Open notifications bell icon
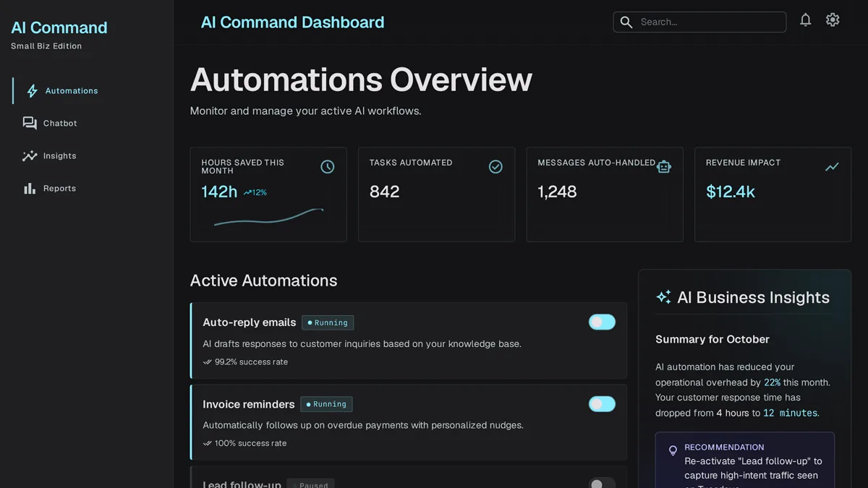 coord(806,20)
